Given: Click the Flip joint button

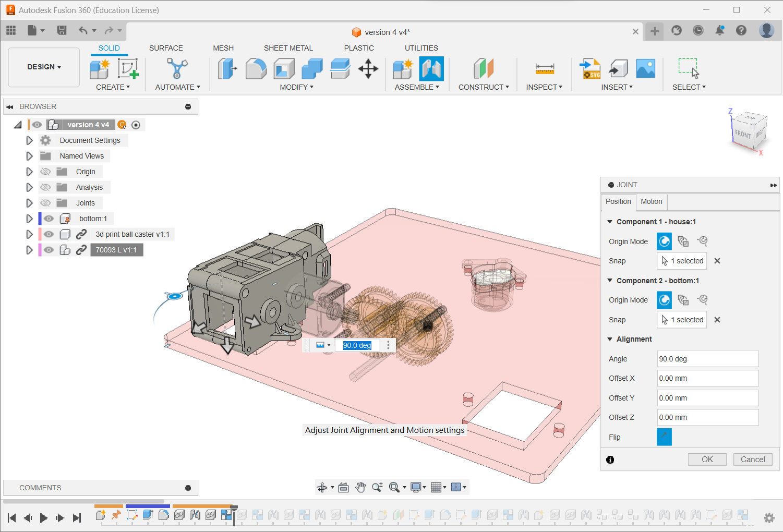Looking at the screenshot, I should click(664, 437).
